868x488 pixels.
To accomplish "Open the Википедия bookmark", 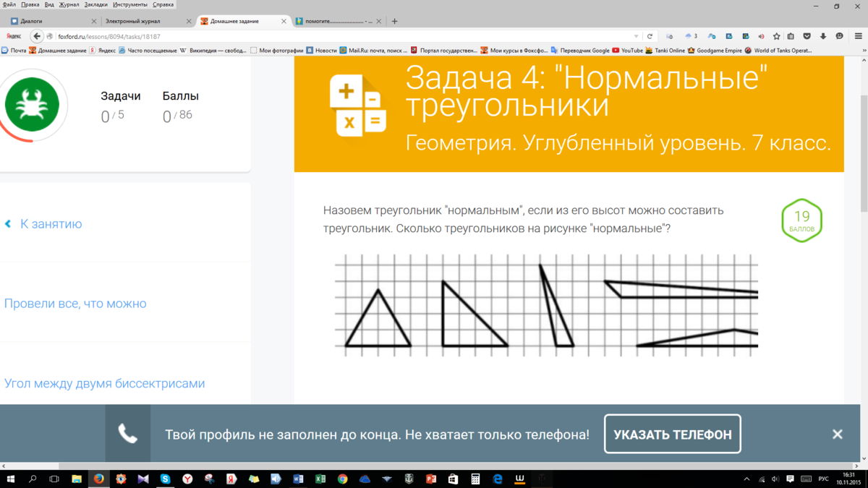I will (213, 51).
